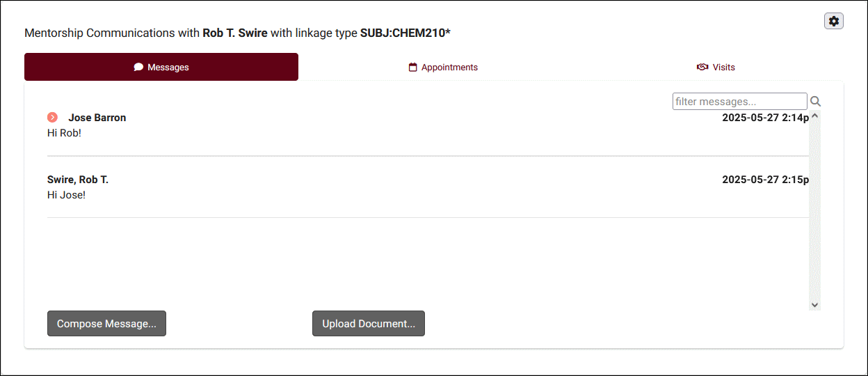Click the "Hi Rob!" message text

click(64, 133)
